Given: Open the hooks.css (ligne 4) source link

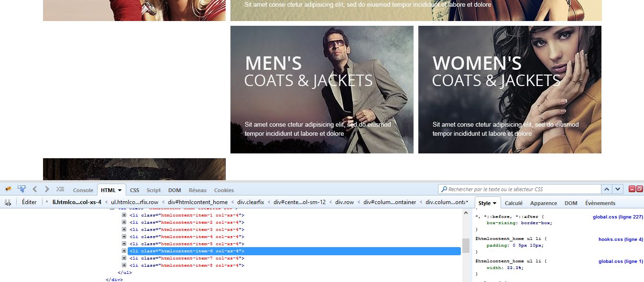Looking at the screenshot, I should tap(621, 239).
